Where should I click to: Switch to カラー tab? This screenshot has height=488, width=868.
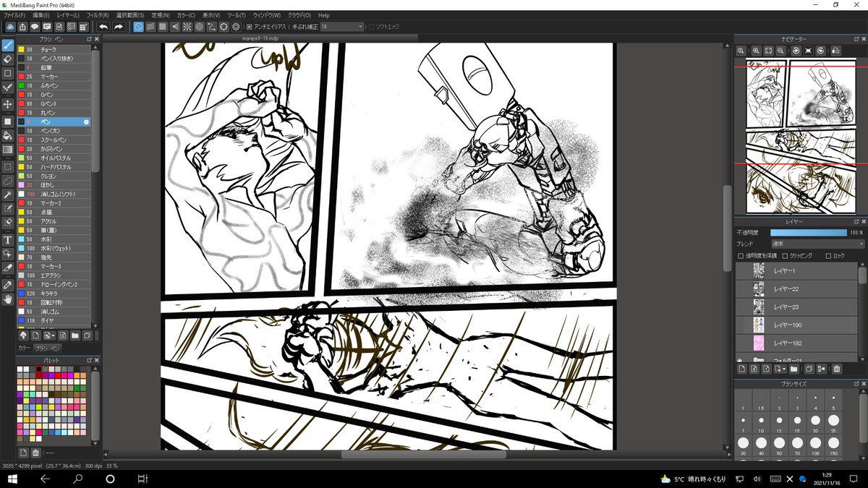tap(24, 348)
